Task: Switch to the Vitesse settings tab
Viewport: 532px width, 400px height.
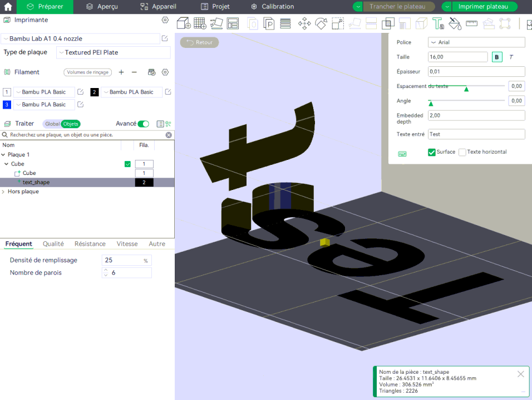Action: point(127,244)
